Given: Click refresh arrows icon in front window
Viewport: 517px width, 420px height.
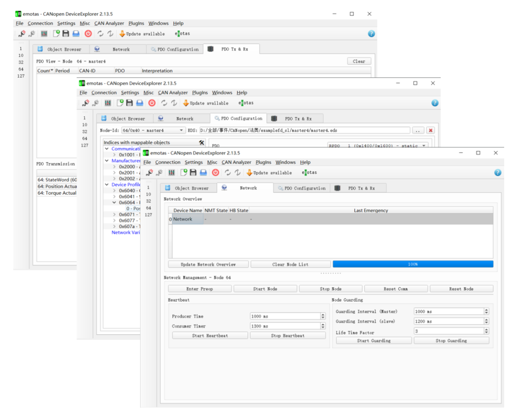Looking at the screenshot, I should point(227,172).
